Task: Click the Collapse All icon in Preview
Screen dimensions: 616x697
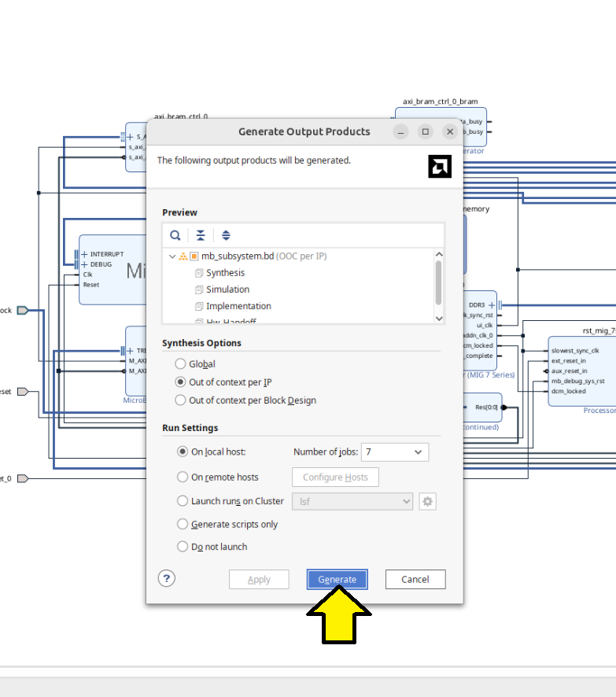Action: click(201, 235)
